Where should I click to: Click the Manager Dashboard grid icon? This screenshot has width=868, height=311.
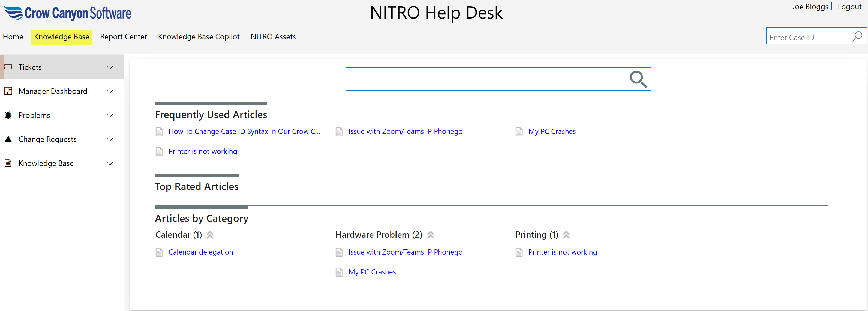8,91
